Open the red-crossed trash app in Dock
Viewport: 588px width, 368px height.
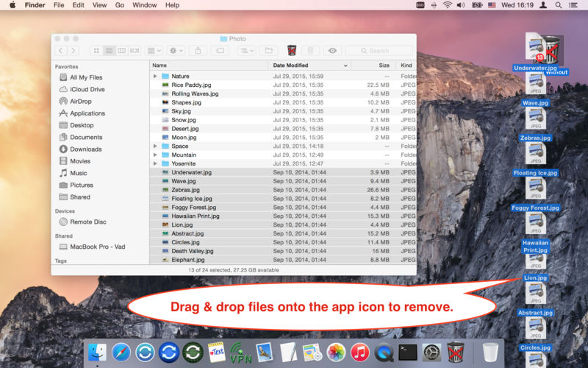point(456,353)
